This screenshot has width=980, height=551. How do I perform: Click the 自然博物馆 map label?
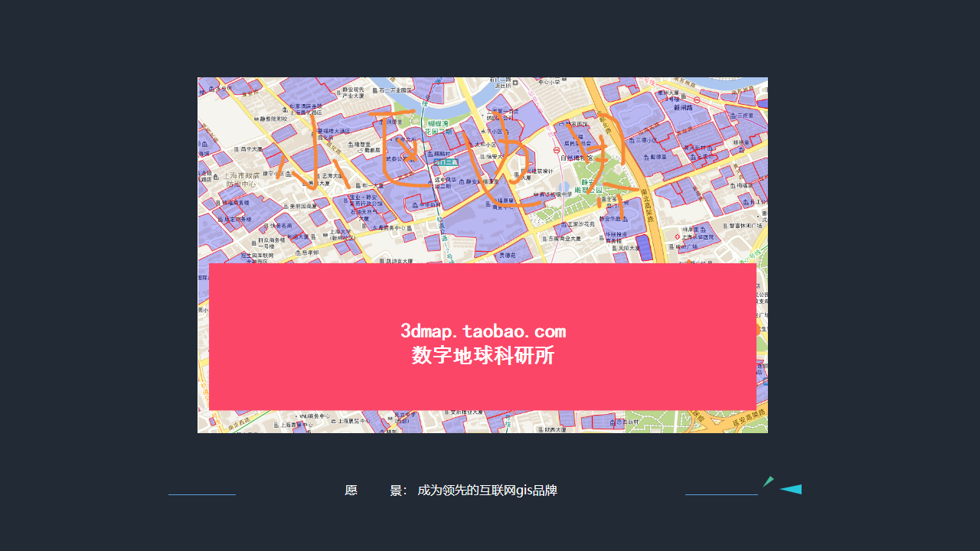[x=577, y=157]
